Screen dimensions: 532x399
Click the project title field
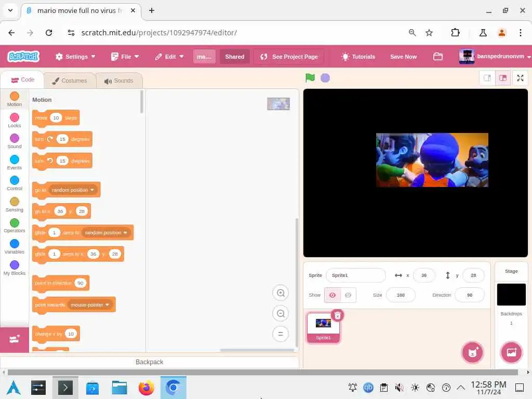(204, 57)
